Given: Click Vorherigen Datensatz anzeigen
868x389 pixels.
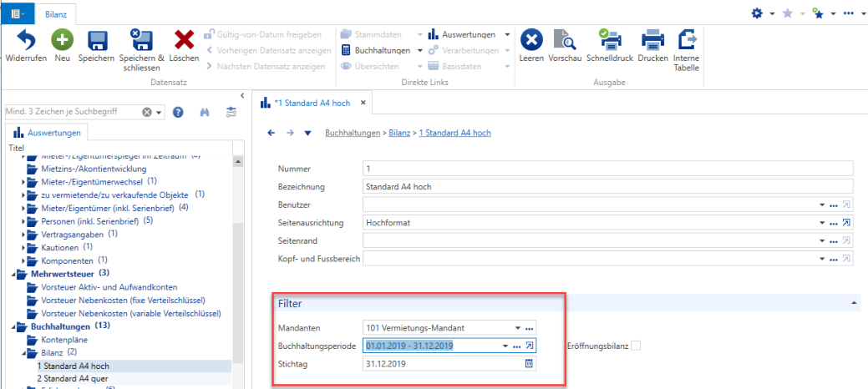Looking at the screenshot, I should coord(268,50).
